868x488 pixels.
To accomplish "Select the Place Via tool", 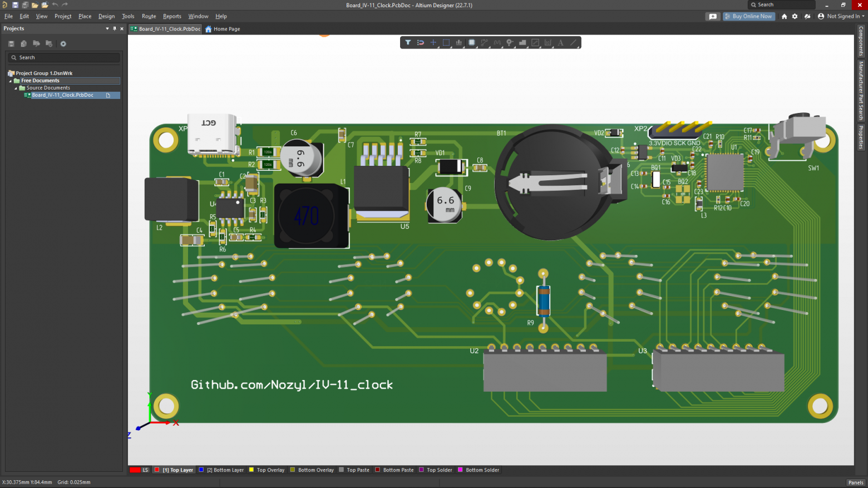I will click(x=510, y=42).
